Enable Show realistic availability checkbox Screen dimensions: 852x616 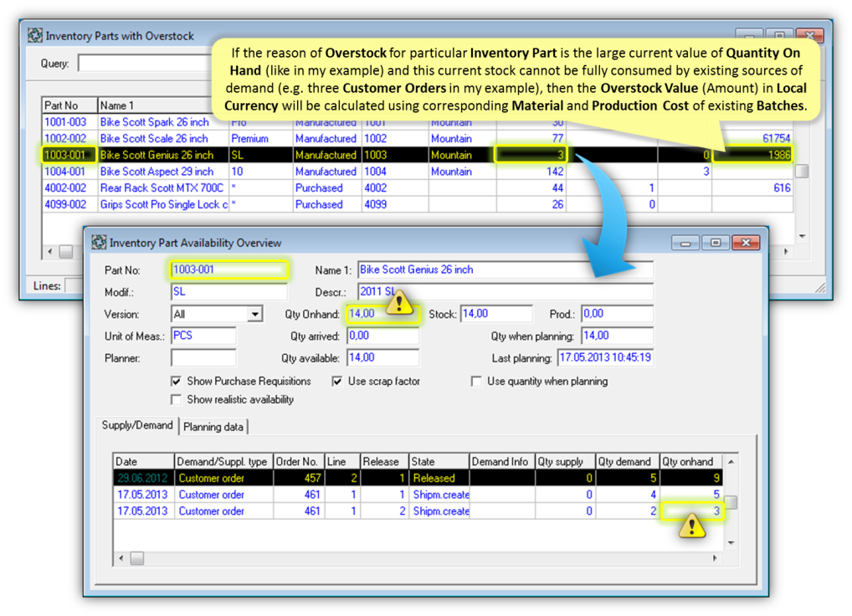176,400
